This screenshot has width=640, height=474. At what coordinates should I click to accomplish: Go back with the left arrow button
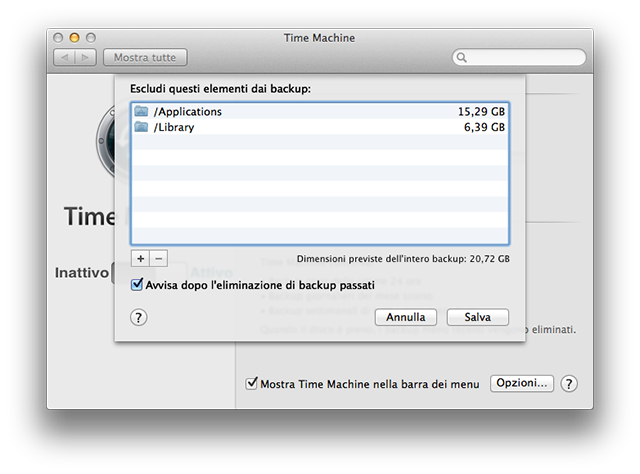pyautogui.click(x=63, y=58)
